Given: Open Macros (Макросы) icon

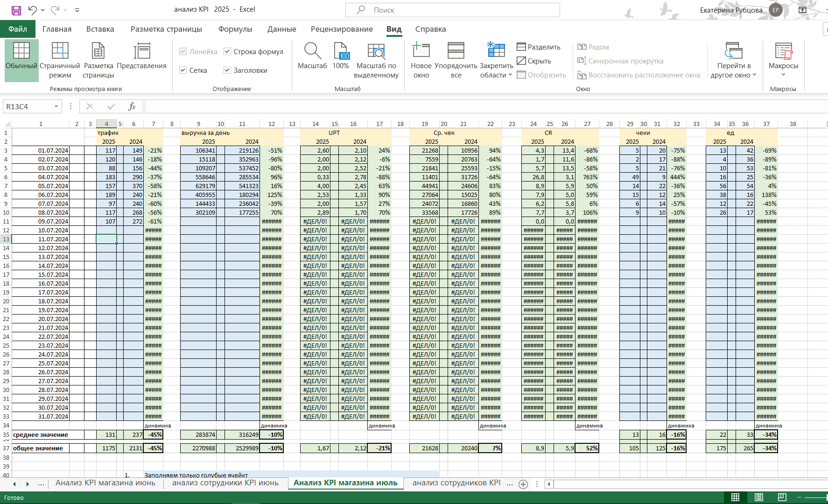Looking at the screenshot, I should coord(784,50).
